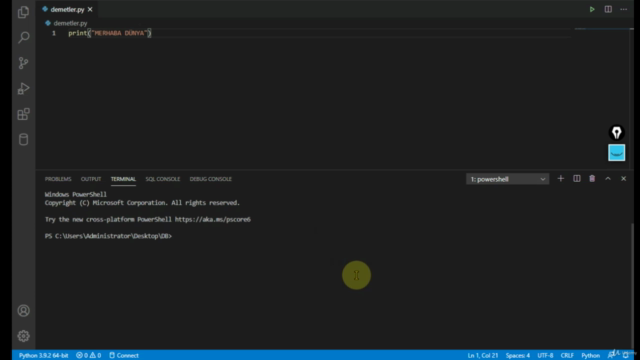Open the Run and Debug view

pyautogui.click(x=23, y=89)
